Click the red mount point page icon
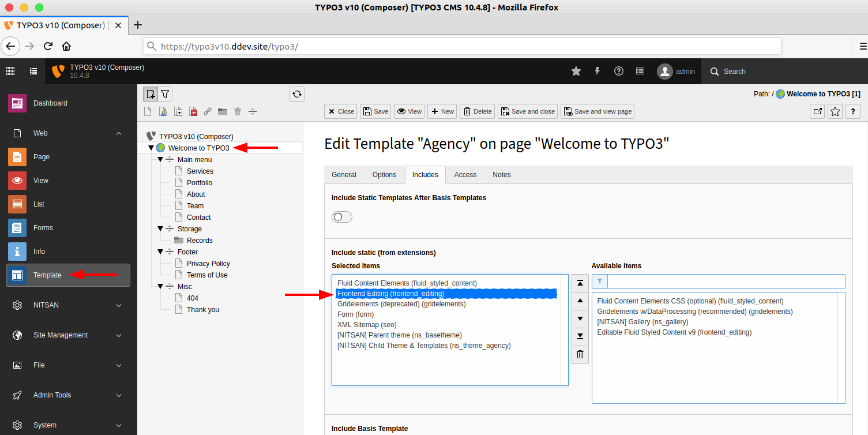The height and width of the screenshot is (435, 868). tap(193, 111)
